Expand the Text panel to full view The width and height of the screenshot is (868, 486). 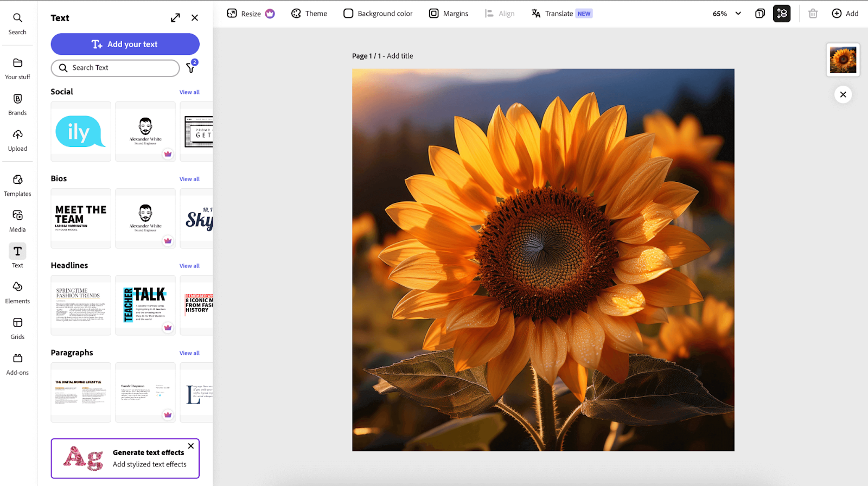click(175, 18)
